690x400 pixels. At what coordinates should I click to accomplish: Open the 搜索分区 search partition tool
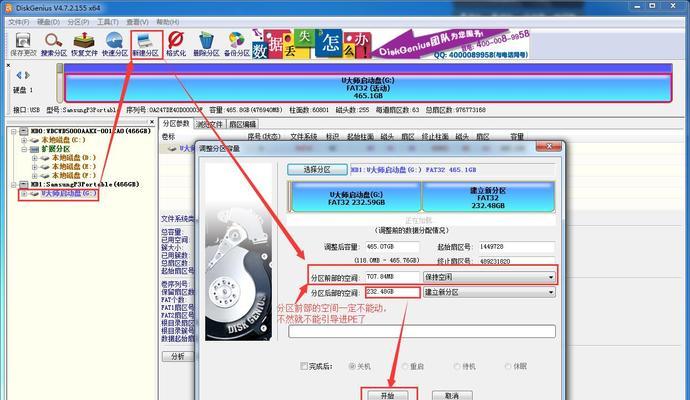(54, 44)
